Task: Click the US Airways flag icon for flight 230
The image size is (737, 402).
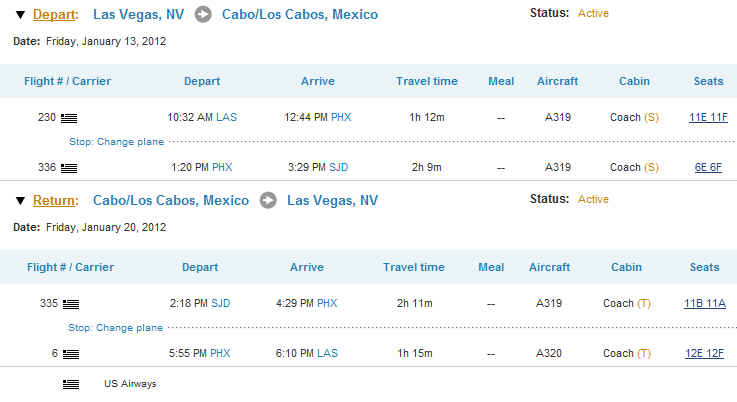Action: pyautogui.click(x=69, y=118)
